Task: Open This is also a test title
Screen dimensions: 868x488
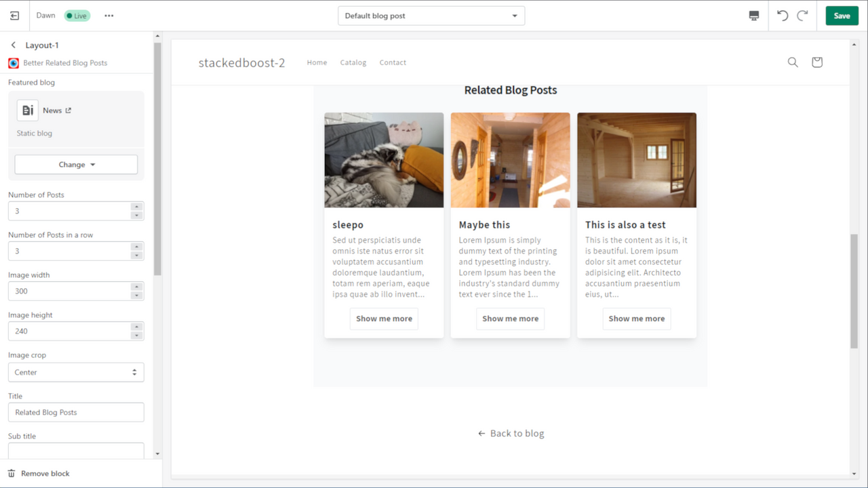Action: pos(625,225)
